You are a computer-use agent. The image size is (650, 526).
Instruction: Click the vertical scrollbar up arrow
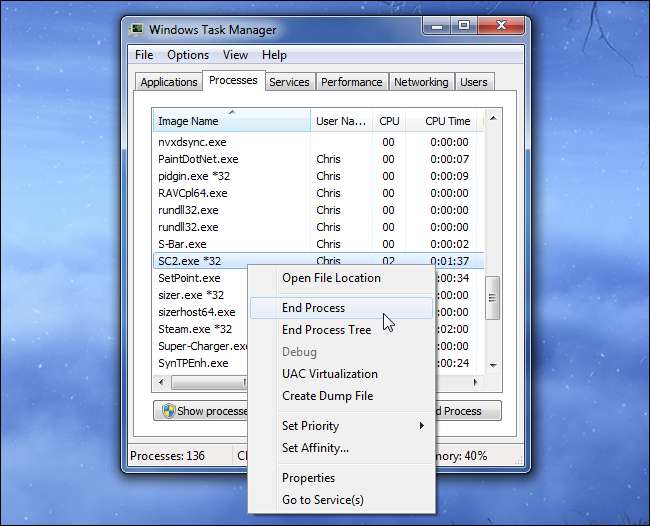click(x=493, y=119)
